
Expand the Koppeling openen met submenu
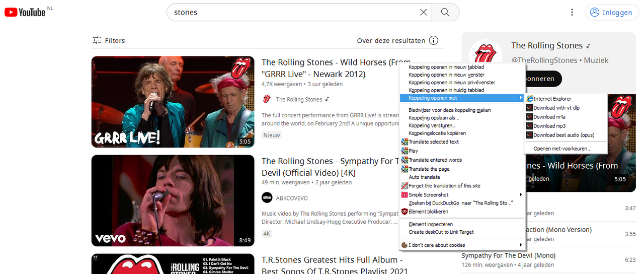click(462, 98)
